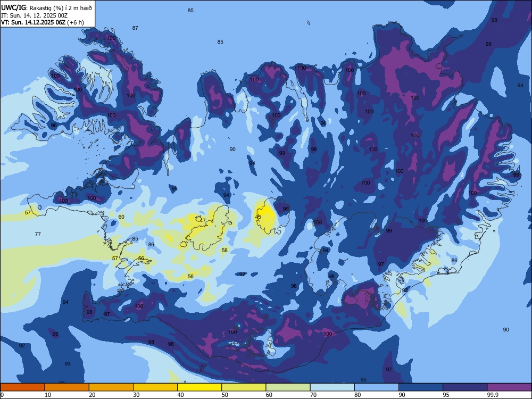Click the '70' tick label on the legend

pyautogui.click(x=313, y=395)
